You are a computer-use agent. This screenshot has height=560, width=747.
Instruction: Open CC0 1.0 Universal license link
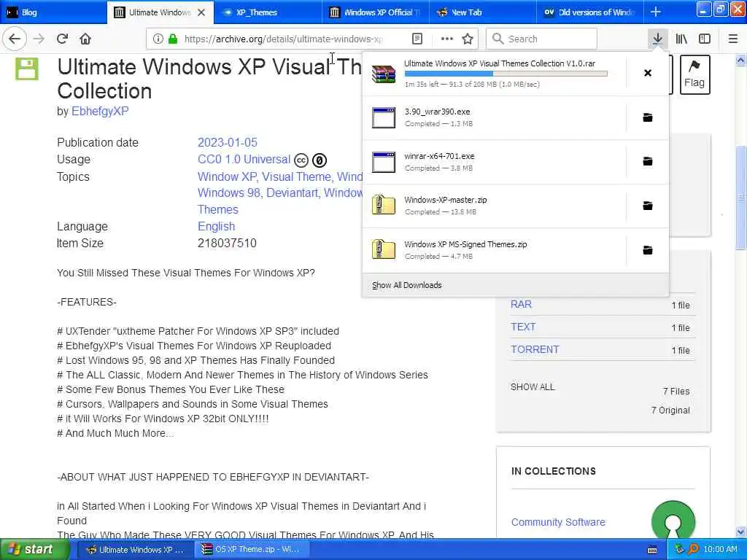(x=244, y=159)
